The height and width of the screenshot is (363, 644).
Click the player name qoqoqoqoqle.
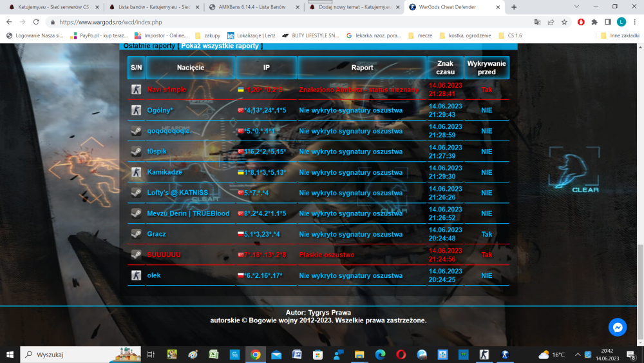tap(169, 131)
